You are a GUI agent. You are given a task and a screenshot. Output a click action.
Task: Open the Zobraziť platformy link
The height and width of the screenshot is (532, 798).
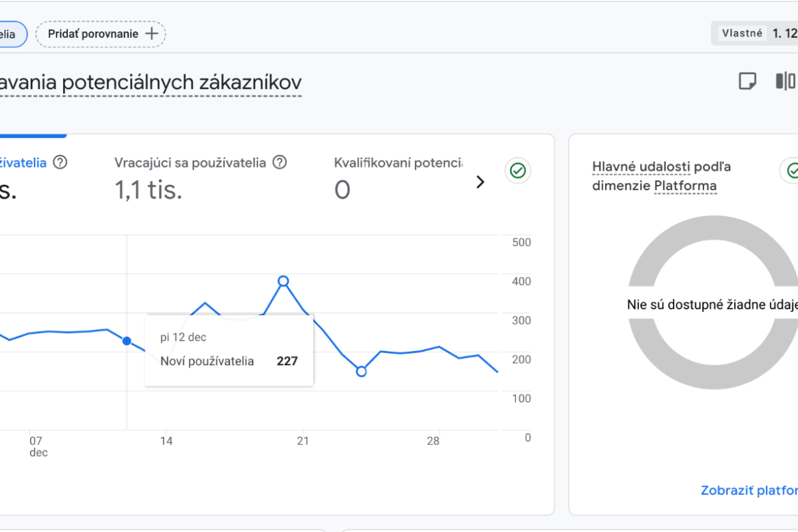click(x=749, y=490)
